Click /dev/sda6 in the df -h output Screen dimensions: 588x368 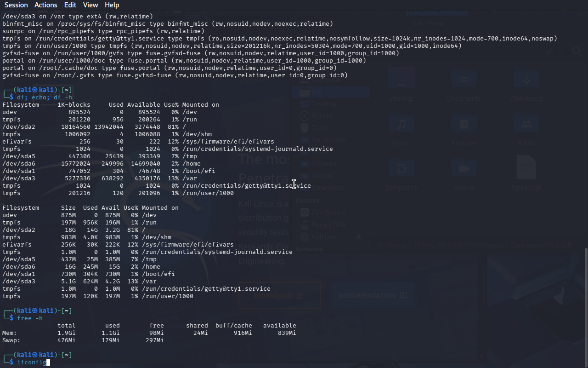(x=19, y=267)
